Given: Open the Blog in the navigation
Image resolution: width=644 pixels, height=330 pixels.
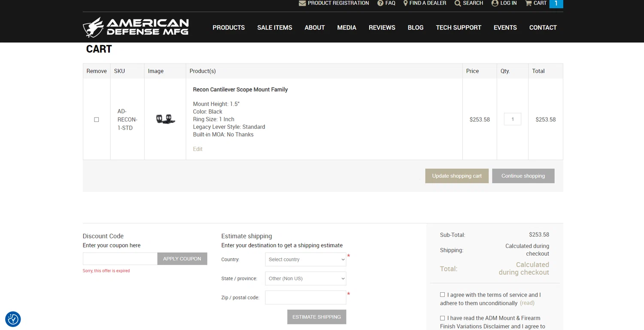Looking at the screenshot, I should pyautogui.click(x=416, y=27).
